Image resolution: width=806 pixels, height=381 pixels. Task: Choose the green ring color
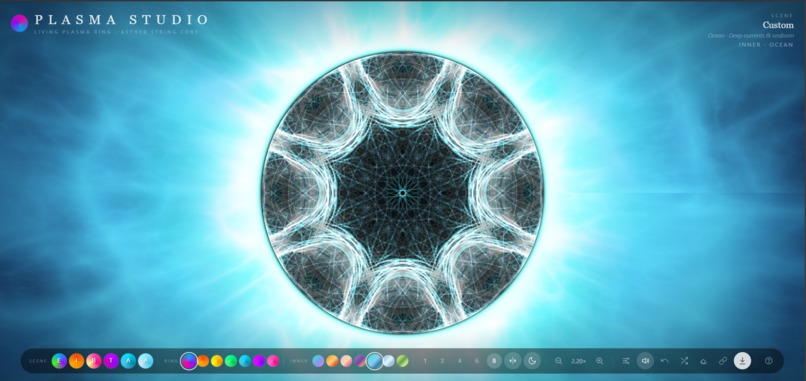[231, 361]
